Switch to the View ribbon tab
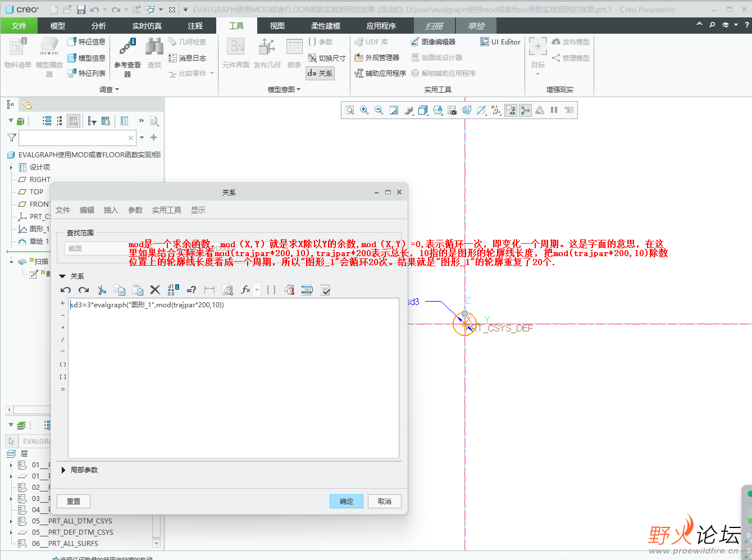752x560 pixels. point(277,26)
